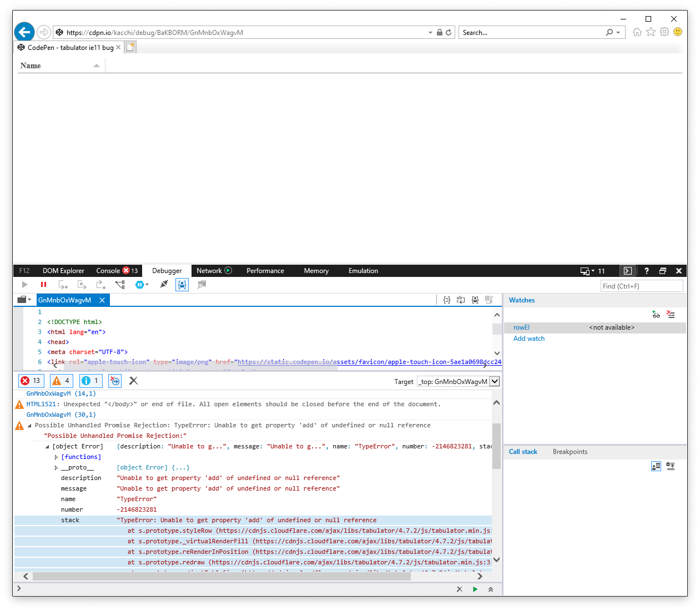
Task: Delete all watches with the crossed-list icon
Action: (x=671, y=314)
